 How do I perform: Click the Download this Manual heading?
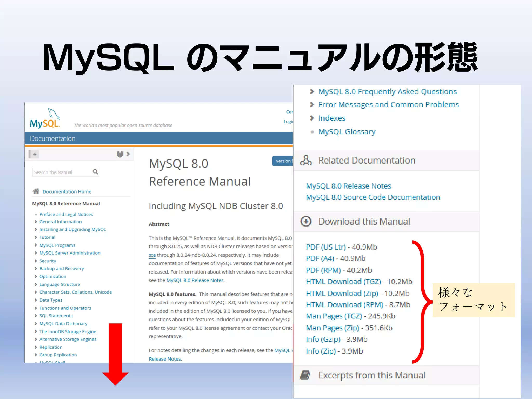364,222
